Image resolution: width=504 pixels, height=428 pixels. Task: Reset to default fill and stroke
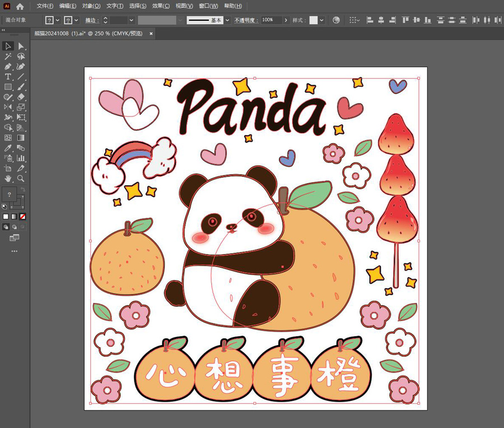tap(4, 207)
